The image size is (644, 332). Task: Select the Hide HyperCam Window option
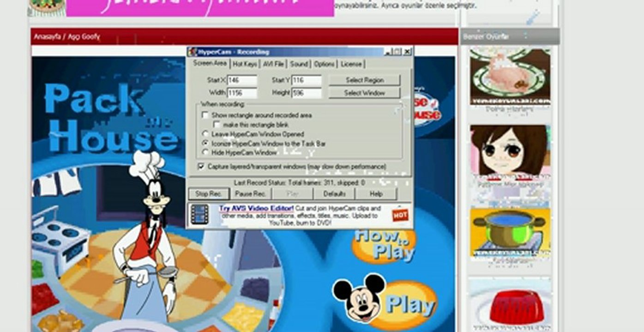[205, 152]
